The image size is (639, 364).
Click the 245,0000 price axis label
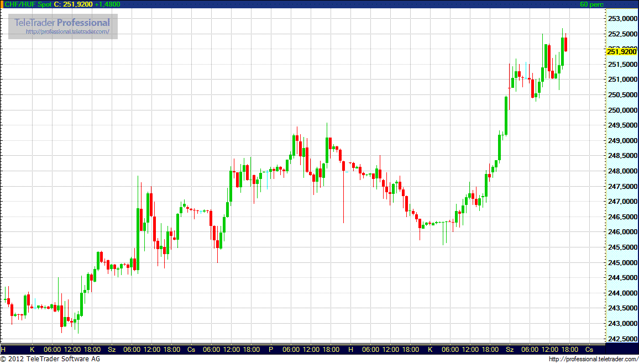(622, 262)
